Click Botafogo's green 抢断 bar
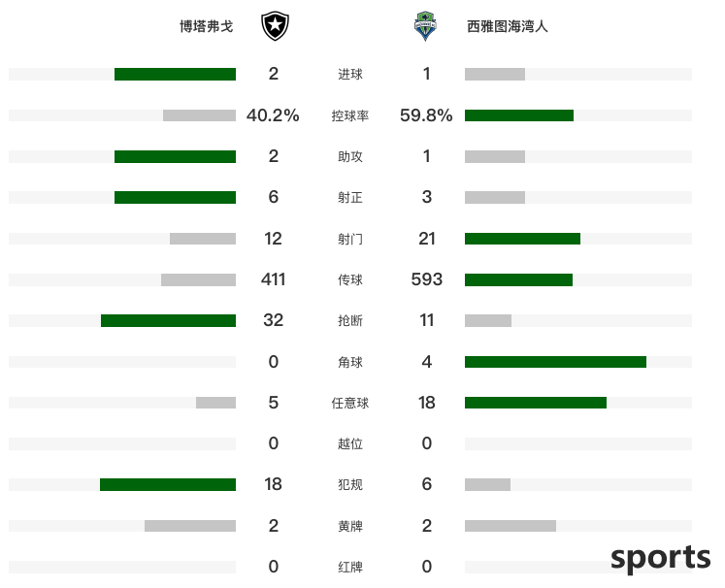This screenshot has width=725, height=588. point(168,320)
